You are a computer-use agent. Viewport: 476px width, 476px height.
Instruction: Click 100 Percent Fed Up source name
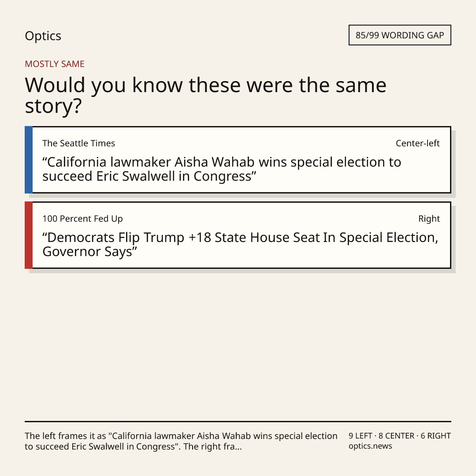click(x=82, y=219)
